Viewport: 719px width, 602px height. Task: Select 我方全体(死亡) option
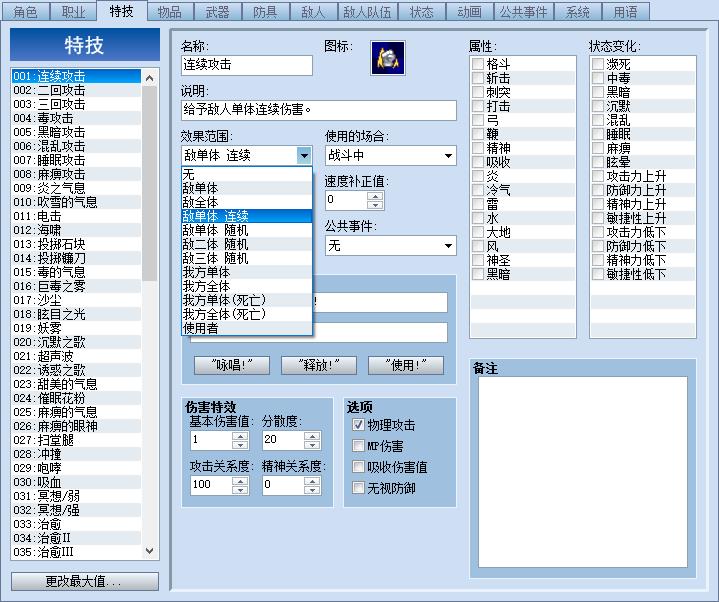pos(247,315)
